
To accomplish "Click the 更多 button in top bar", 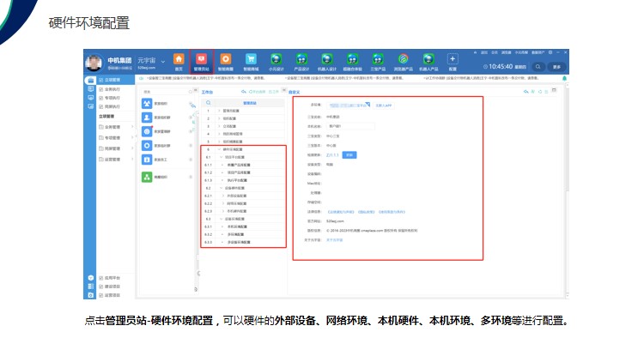I will point(557,67).
